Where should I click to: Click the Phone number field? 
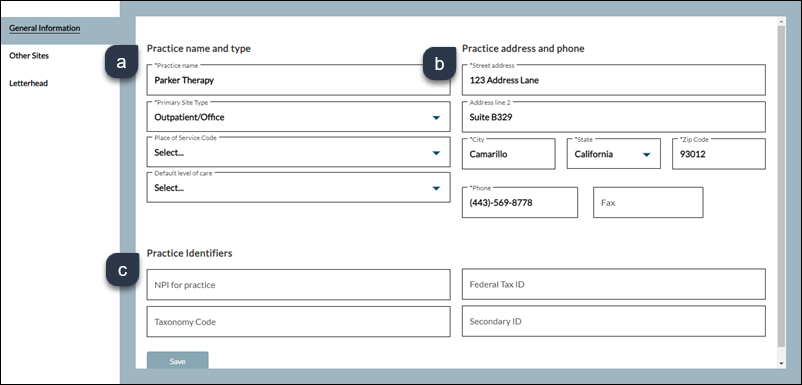pos(520,202)
